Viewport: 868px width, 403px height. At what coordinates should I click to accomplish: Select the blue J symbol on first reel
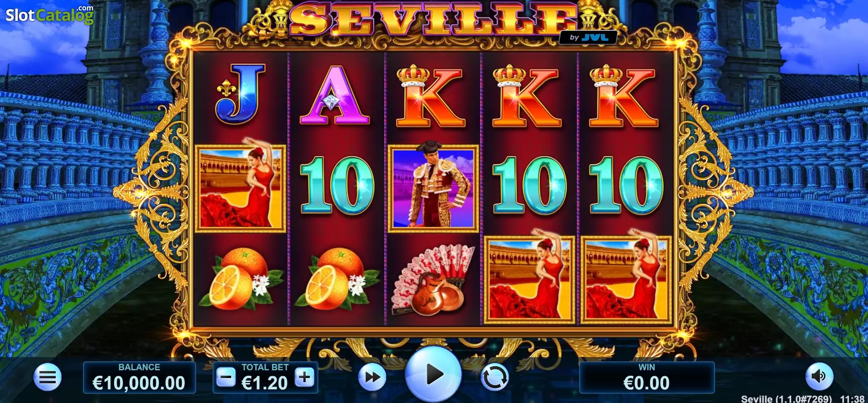pos(240,94)
